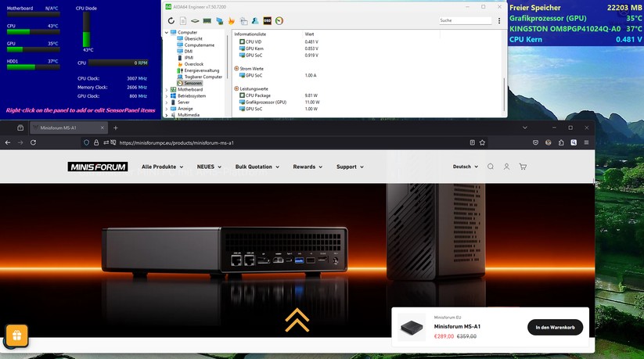This screenshot has height=359, width=644.
Task: Reload the Minisforum page
Action: (x=34, y=142)
